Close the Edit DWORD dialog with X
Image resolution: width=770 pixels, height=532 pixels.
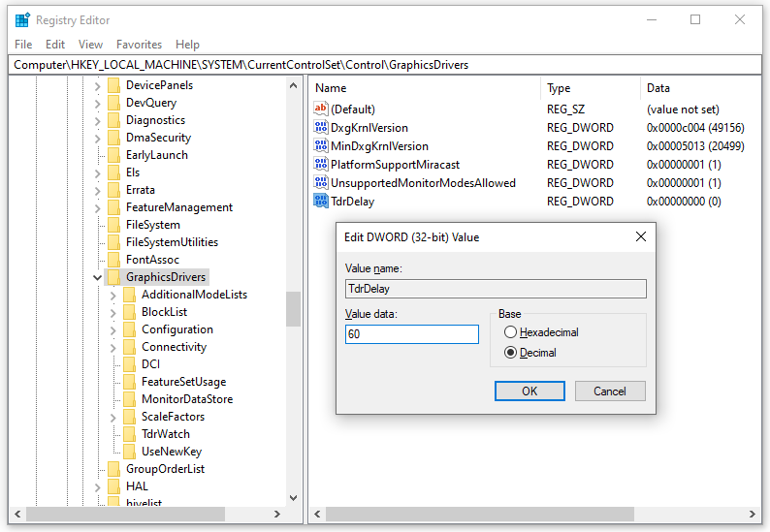[x=641, y=236]
